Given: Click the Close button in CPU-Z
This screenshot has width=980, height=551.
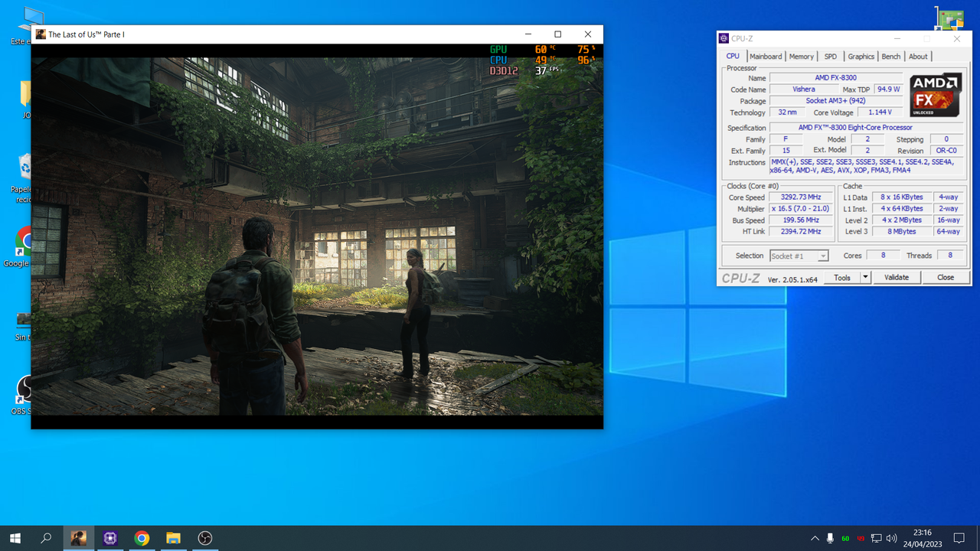Looking at the screenshot, I should [x=946, y=278].
